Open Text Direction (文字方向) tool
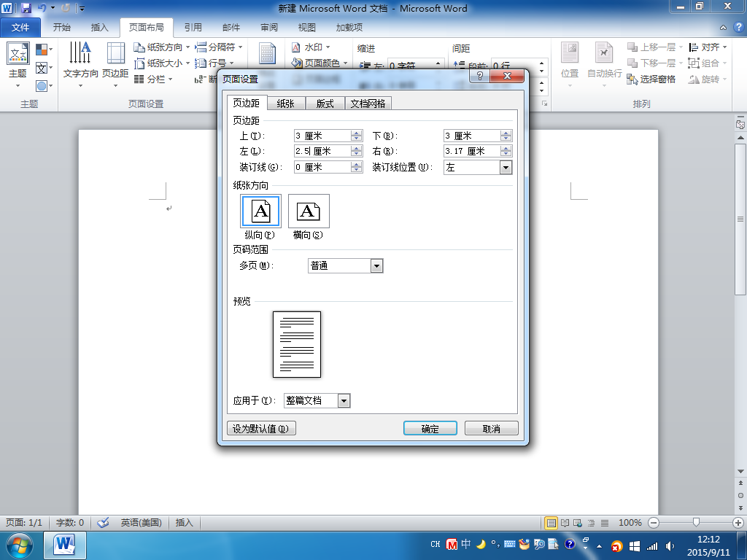This screenshot has height=560, width=747. 80,65
